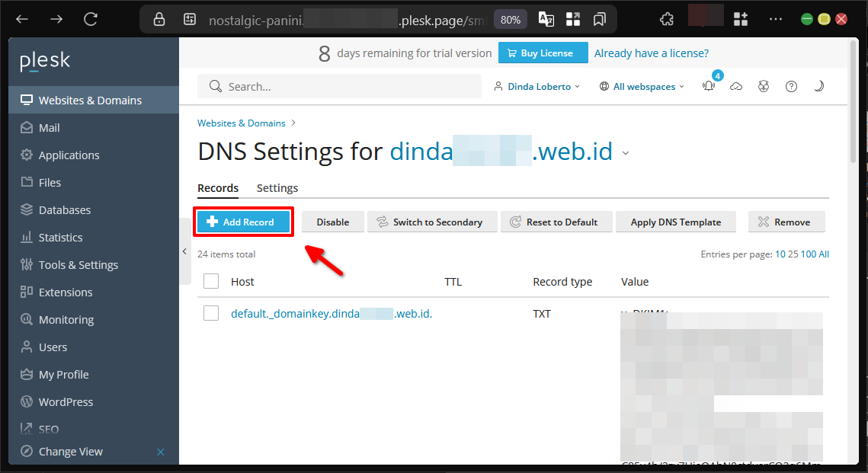Expand the domain name chevron dropdown
The width and height of the screenshot is (868, 473).
pyautogui.click(x=626, y=153)
